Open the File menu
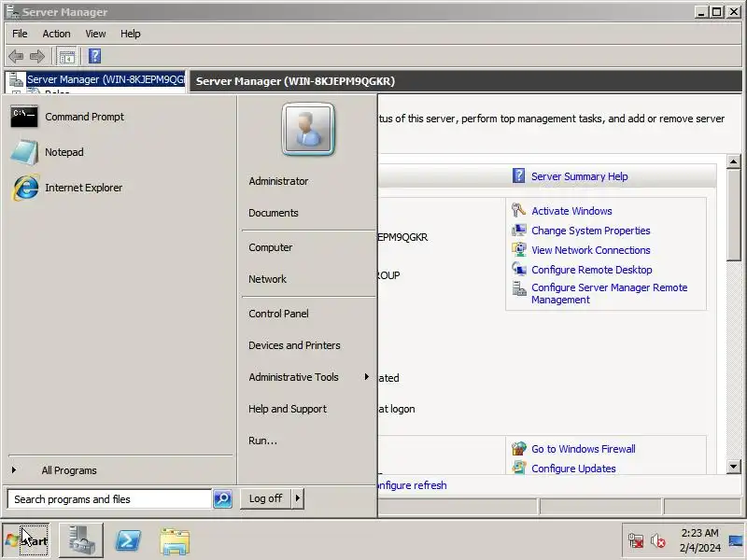Screen dimensions: 747x560 (20, 34)
